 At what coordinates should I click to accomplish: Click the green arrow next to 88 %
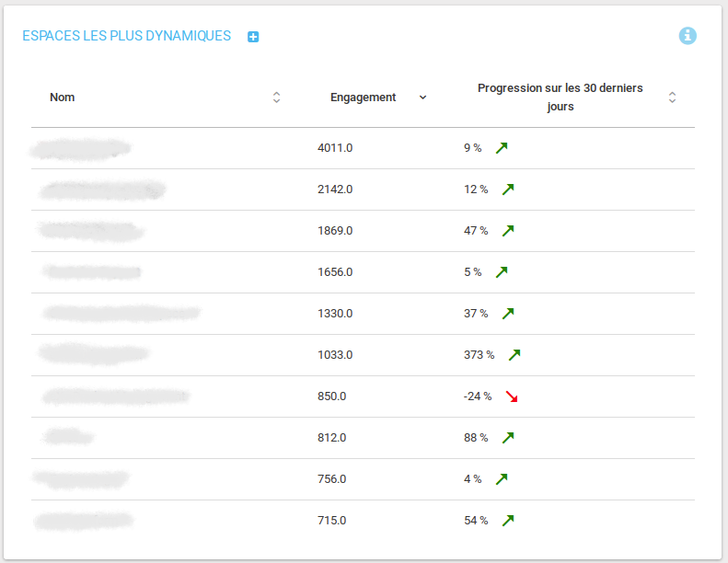pos(507,438)
